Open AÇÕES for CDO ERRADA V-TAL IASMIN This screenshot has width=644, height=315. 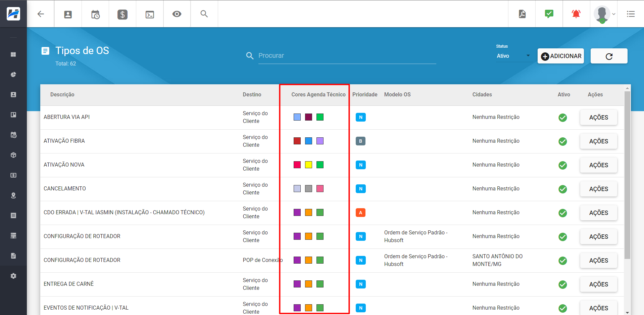(598, 213)
